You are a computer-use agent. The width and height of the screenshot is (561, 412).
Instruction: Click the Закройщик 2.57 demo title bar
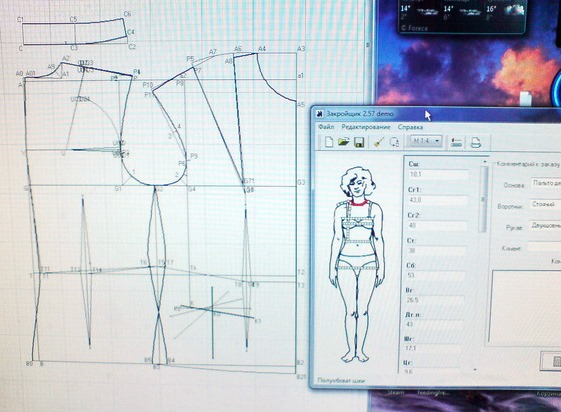(x=436, y=114)
